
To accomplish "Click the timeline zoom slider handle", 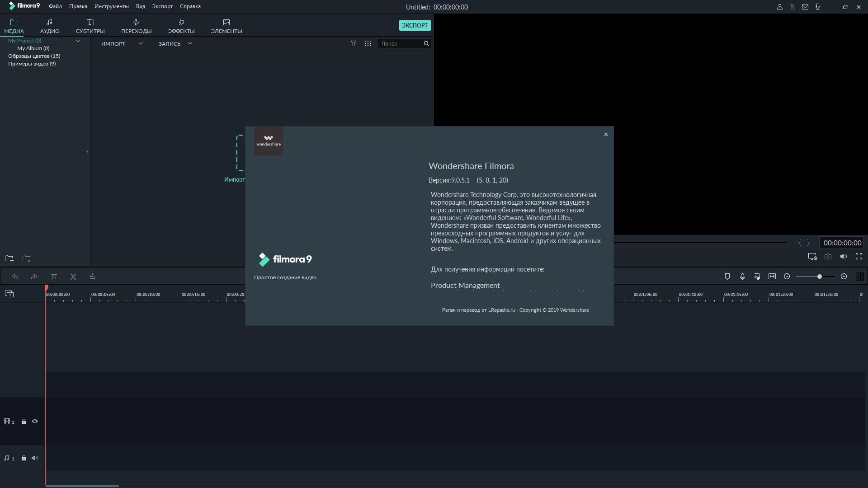I will tap(819, 277).
